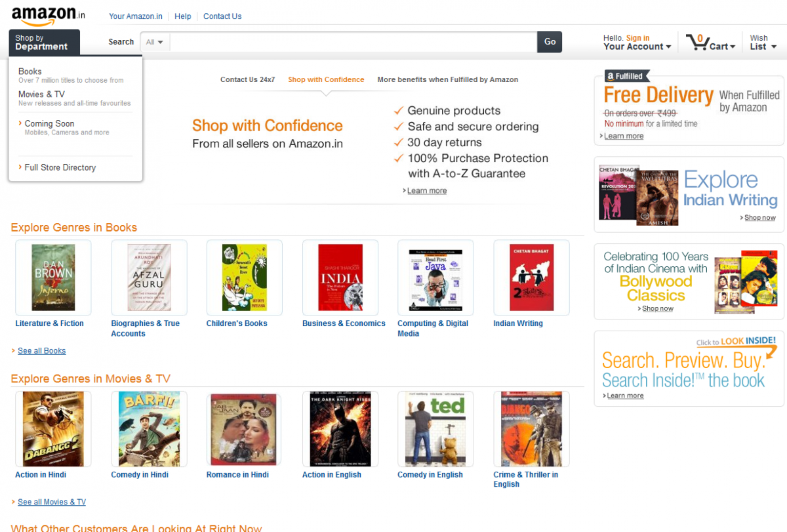Click the Ted movie cover

coord(435,429)
